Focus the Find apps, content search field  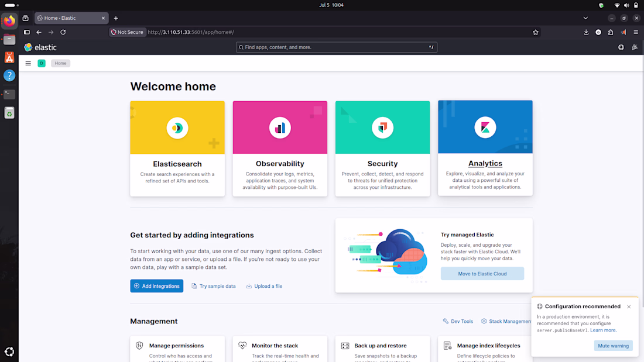337,47
